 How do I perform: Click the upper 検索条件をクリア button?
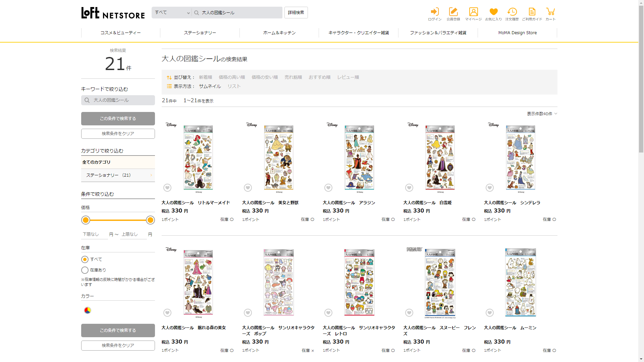pyautogui.click(x=118, y=134)
